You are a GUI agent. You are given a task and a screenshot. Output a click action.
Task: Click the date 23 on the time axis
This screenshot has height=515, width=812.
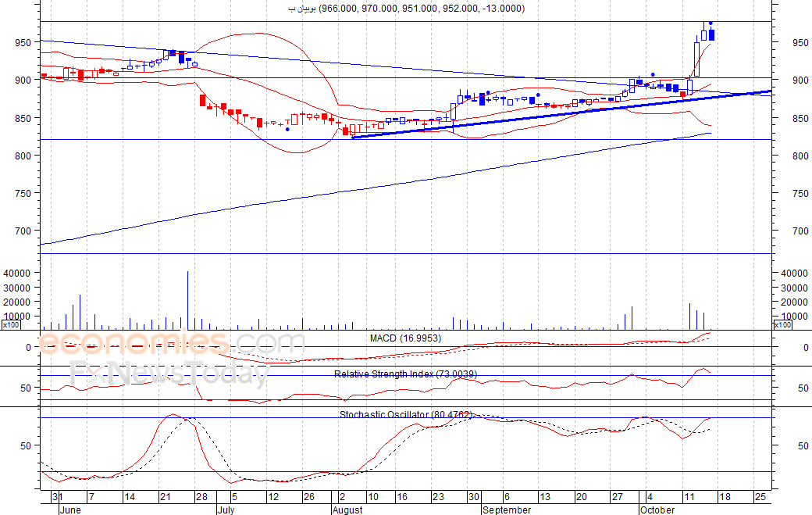pos(438,497)
